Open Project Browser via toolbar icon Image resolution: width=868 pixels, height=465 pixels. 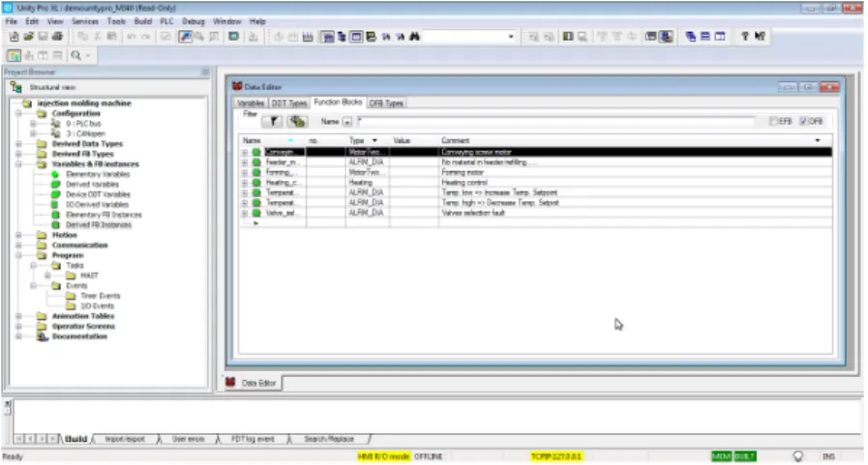[x=327, y=37]
